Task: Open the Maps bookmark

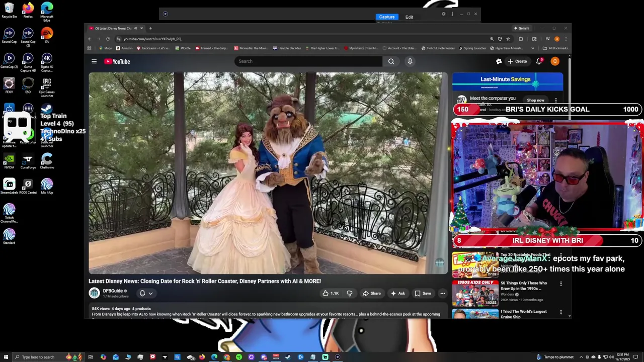Action: [105, 48]
